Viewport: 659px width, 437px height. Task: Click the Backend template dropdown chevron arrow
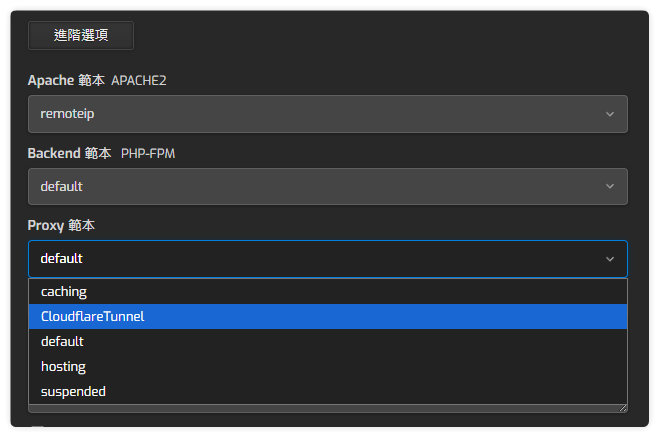pyautogui.click(x=610, y=187)
